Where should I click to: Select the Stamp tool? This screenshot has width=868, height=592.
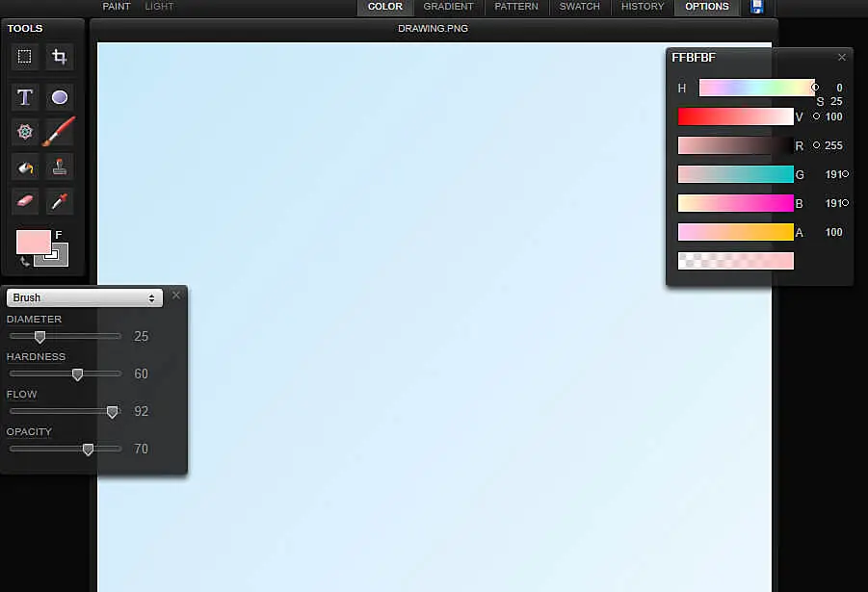[x=60, y=167]
